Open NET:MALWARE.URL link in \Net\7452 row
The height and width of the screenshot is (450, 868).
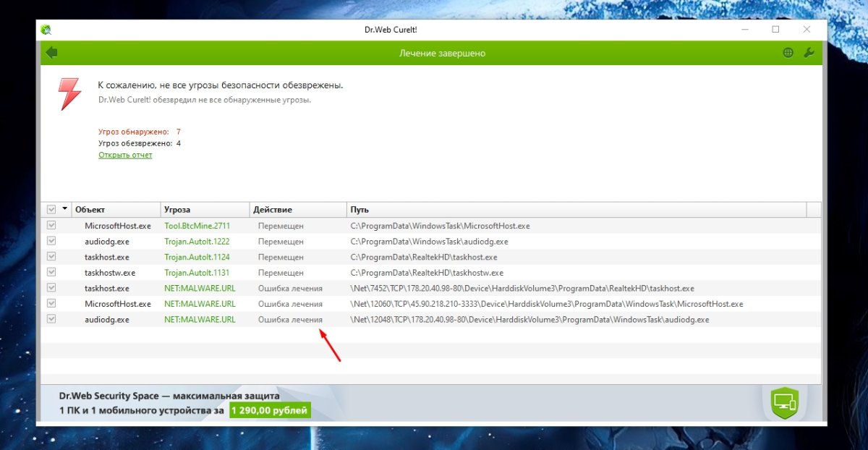tap(200, 288)
